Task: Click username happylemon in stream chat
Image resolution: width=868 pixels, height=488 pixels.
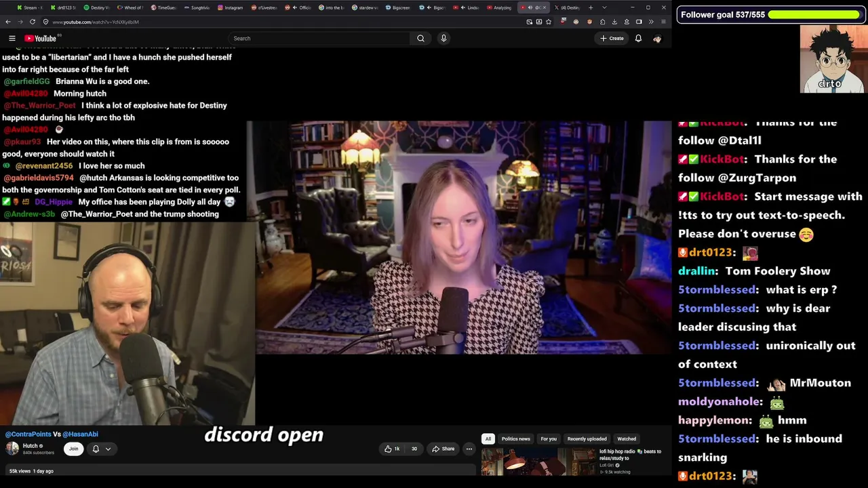Action: pyautogui.click(x=715, y=420)
